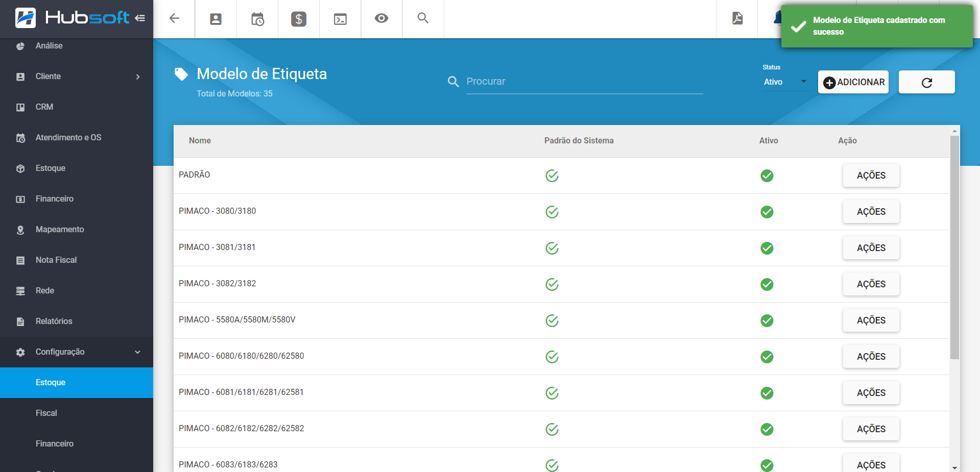Open the terminal console icon
Image resolution: width=980 pixels, height=472 pixels.
340,19
